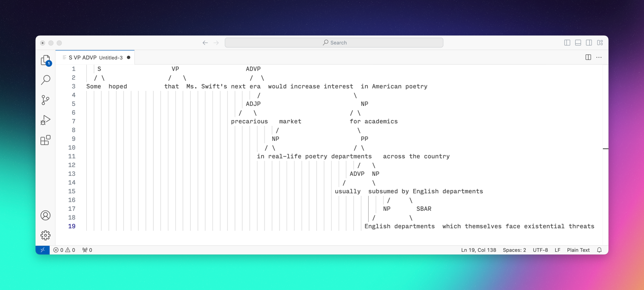
Task: Open the Run and Debug icon
Action: point(45,120)
